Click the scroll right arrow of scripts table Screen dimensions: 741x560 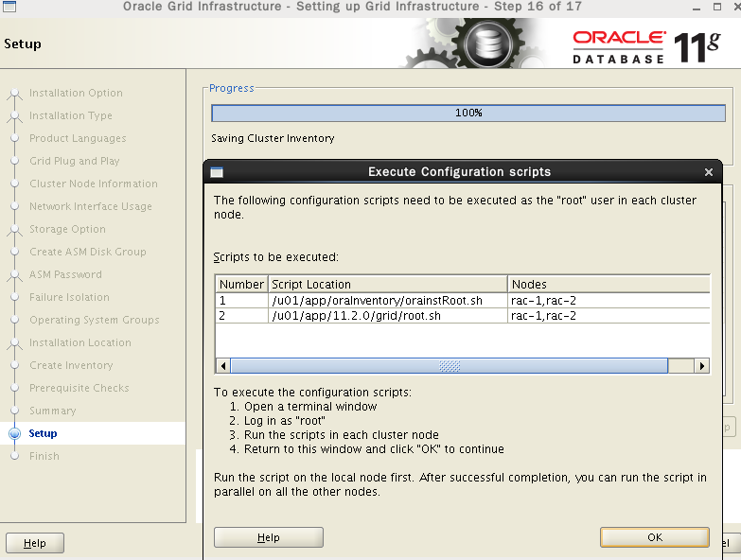702,365
